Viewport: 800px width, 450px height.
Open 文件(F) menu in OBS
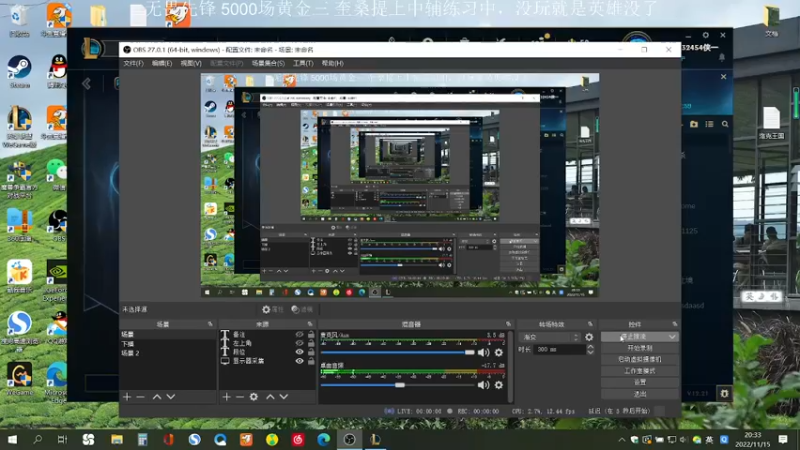(133, 63)
